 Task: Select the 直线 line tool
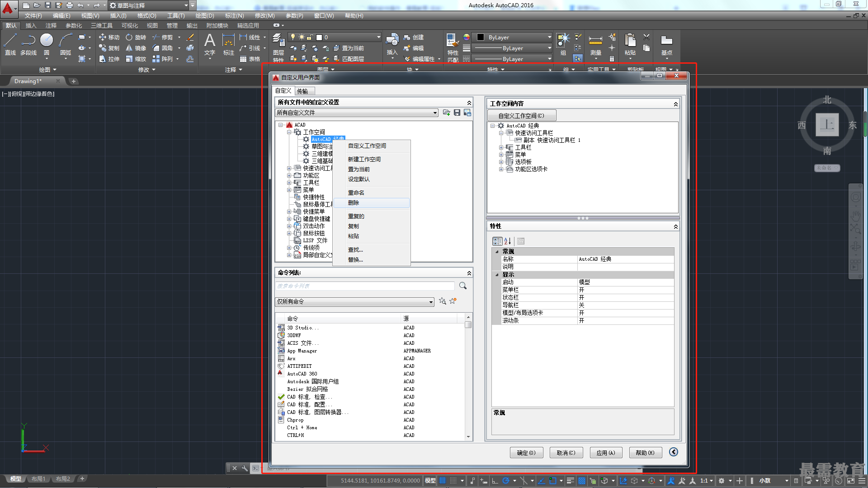pyautogui.click(x=10, y=44)
